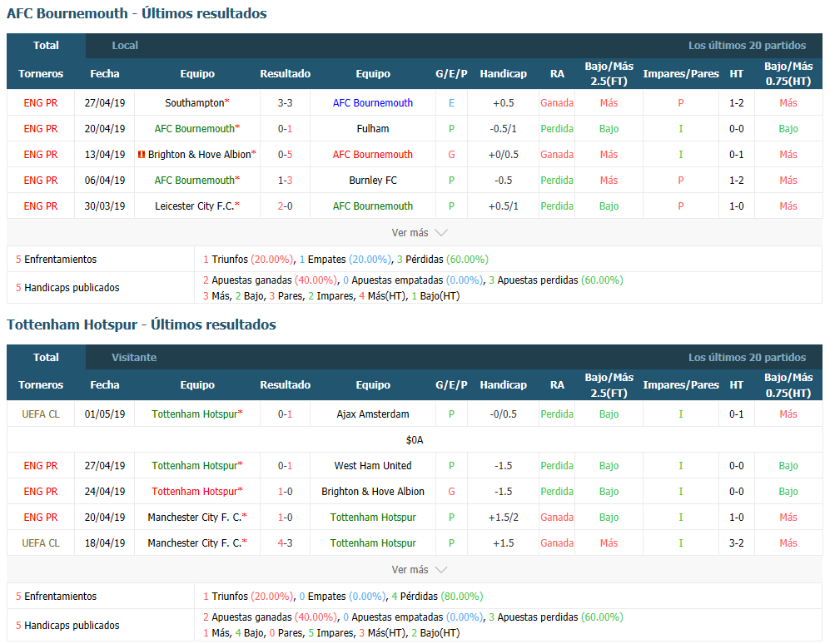The height and width of the screenshot is (644, 830).
Task: Click the Torneros header in the Bournemouth table
Action: click(x=41, y=73)
